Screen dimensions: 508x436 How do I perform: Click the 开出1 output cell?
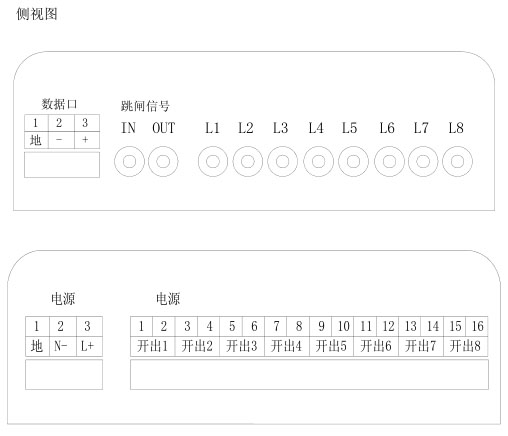pos(153,346)
